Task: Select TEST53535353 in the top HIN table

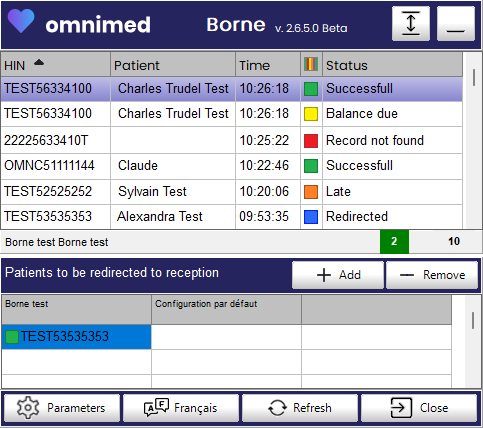Action: tap(55, 217)
